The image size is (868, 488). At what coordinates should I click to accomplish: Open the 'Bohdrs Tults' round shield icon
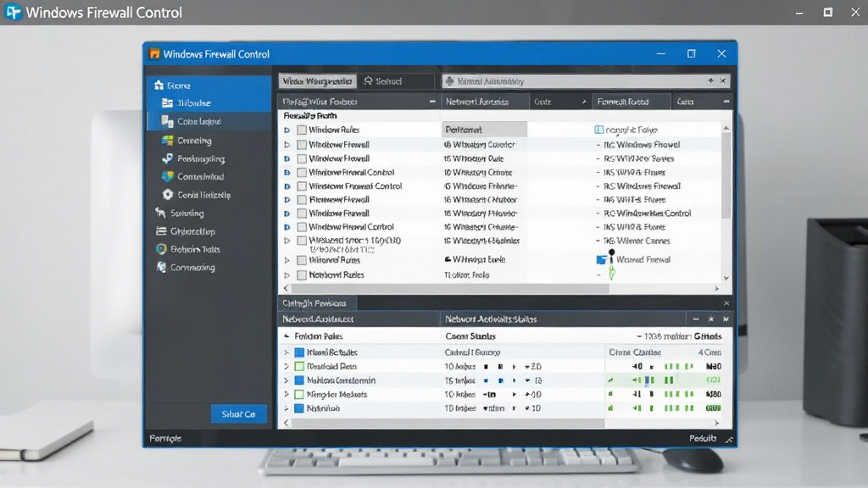161,249
